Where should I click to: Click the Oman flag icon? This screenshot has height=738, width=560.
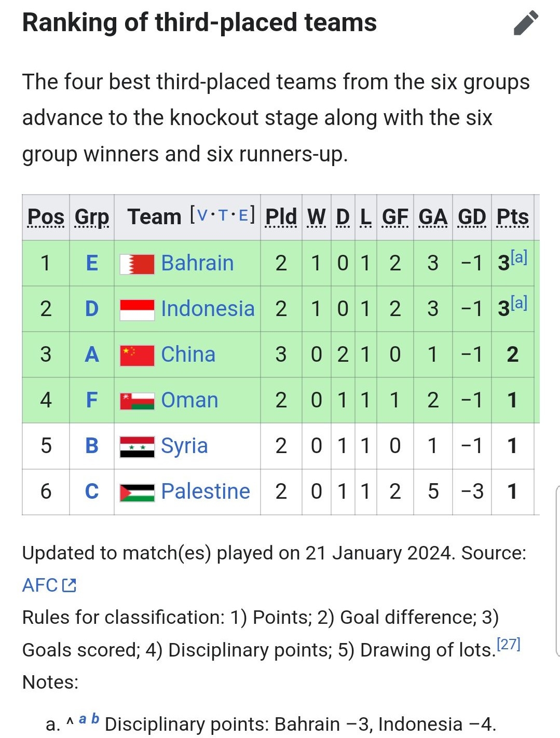point(137,401)
